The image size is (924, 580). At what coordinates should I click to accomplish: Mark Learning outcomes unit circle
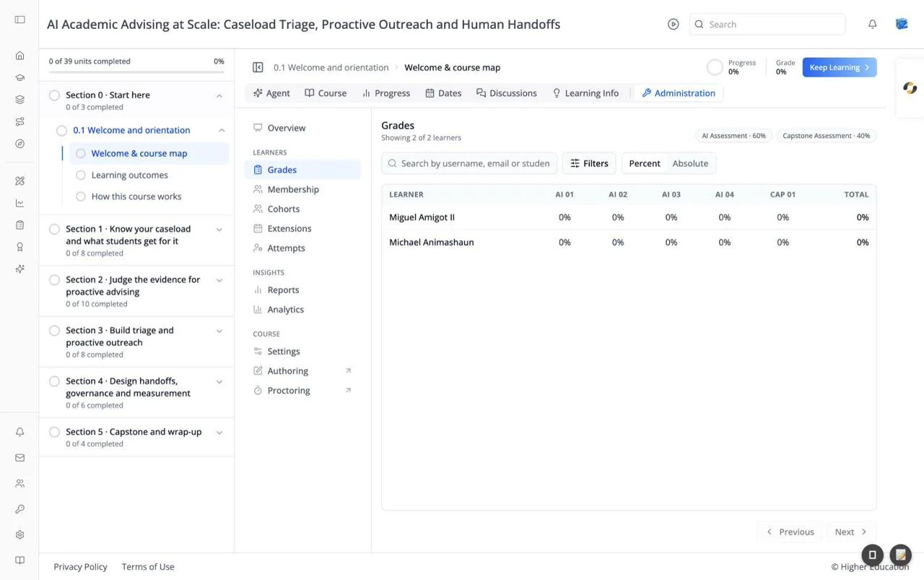click(81, 175)
